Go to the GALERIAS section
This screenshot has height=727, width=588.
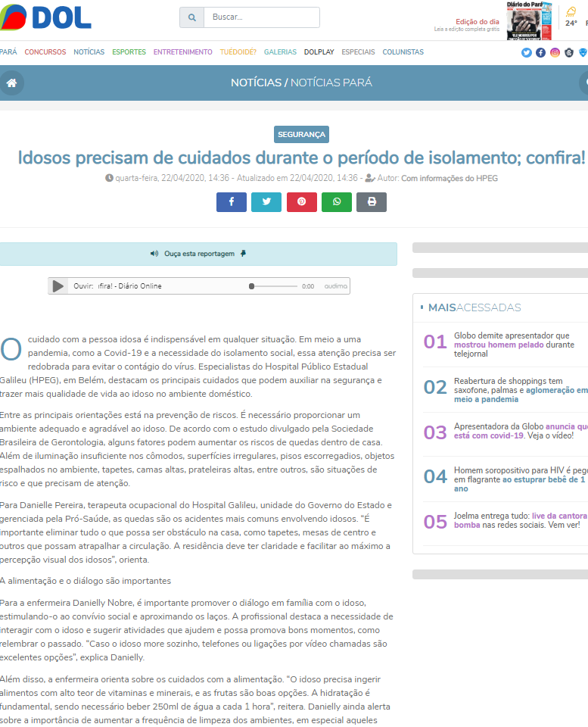point(280,52)
